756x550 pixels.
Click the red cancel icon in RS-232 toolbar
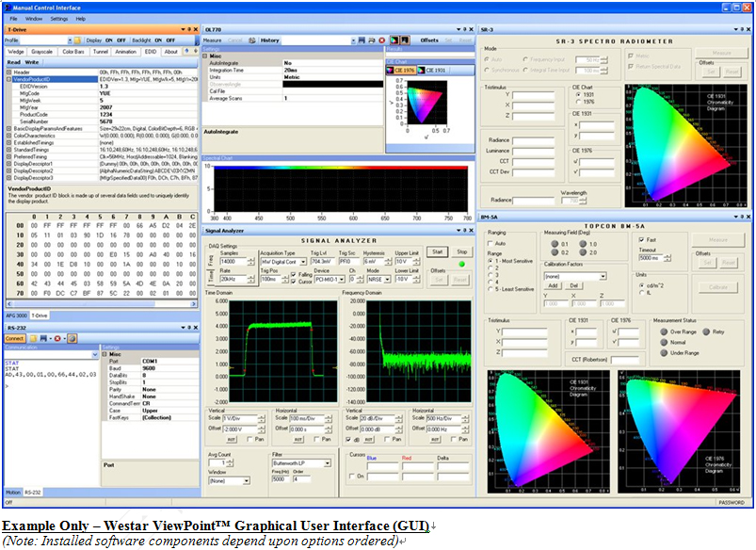[x=57, y=339]
